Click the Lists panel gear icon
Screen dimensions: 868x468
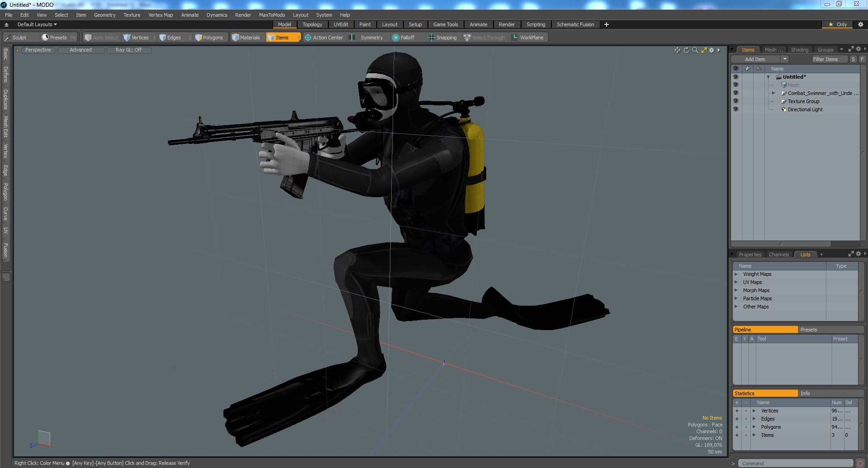tap(859, 254)
